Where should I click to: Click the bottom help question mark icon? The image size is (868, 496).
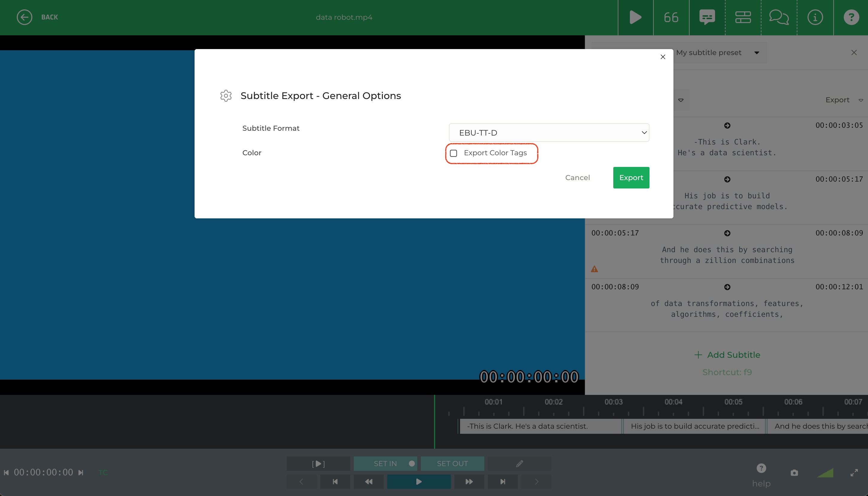point(761,468)
